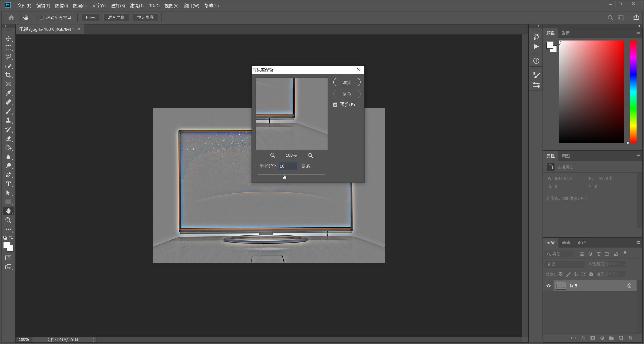644x344 pixels.
Task: Select the Rectangle shape tool
Action: coord(8,202)
